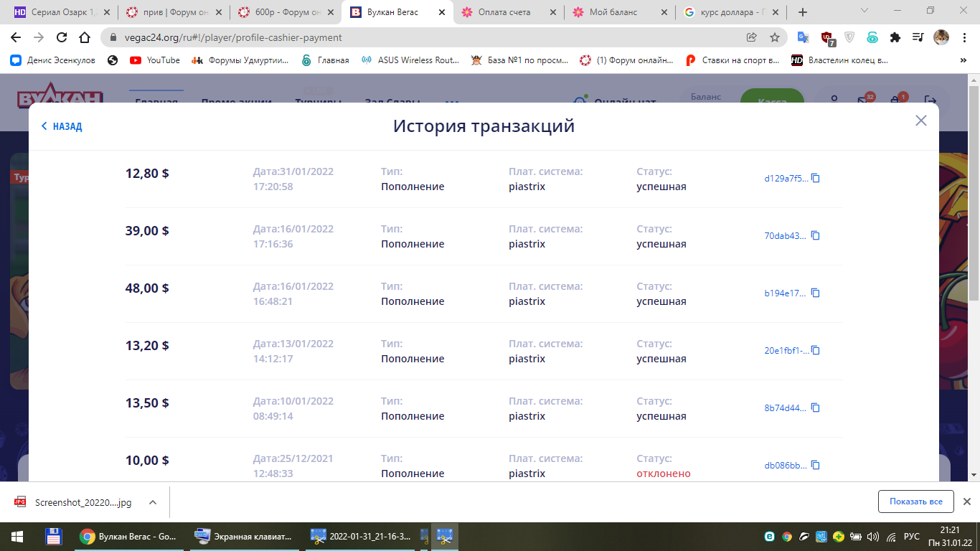Open transaction link 20e1fbf1
The width and height of the screenshot is (980, 551).
(786, 351)
